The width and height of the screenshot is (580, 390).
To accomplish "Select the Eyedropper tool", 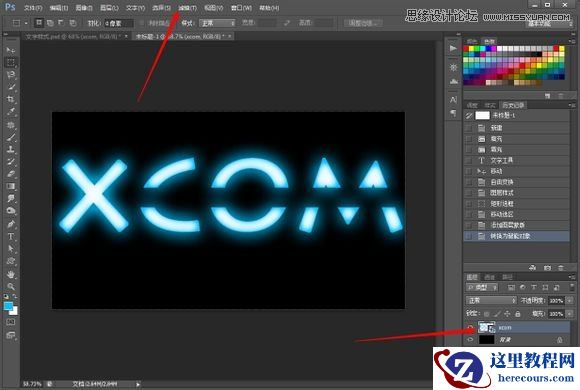I will pyautogui.click(x=11, y=111).
